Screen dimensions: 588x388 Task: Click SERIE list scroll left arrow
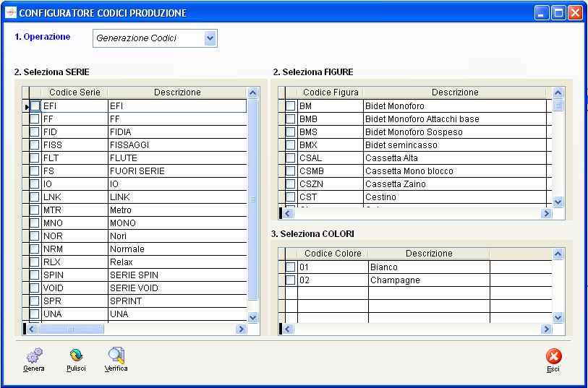coord(33,329)
